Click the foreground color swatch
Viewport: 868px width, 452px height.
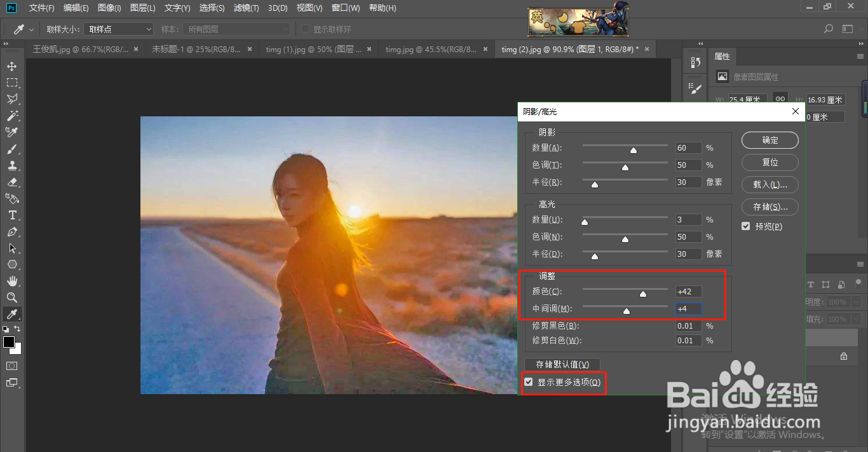pos(9,342)
